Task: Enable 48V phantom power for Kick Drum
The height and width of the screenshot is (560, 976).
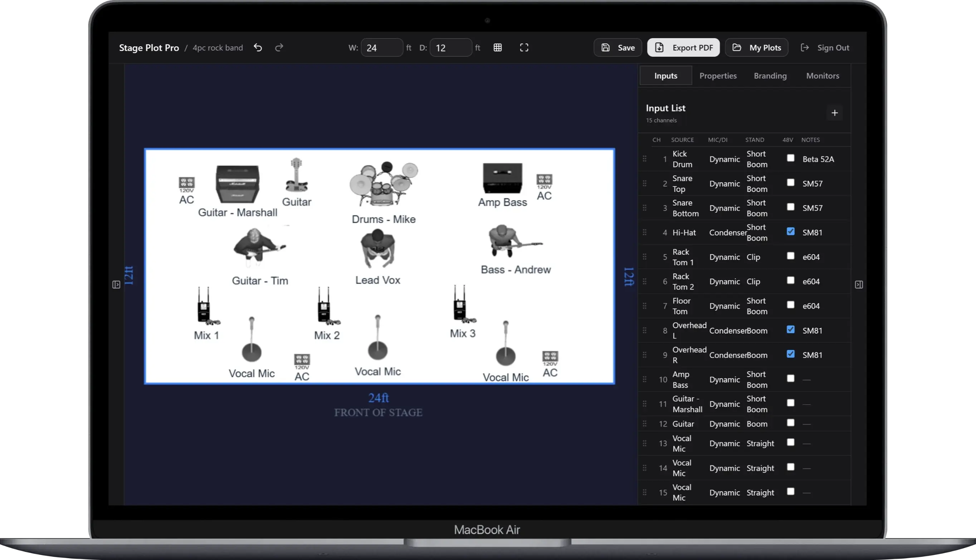Action: click(791, 158)
